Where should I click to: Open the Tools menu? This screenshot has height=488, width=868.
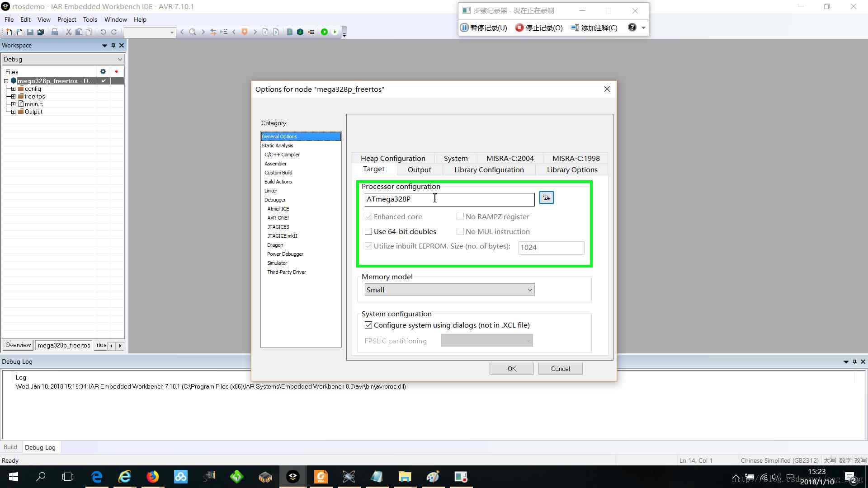pos(90,19)
